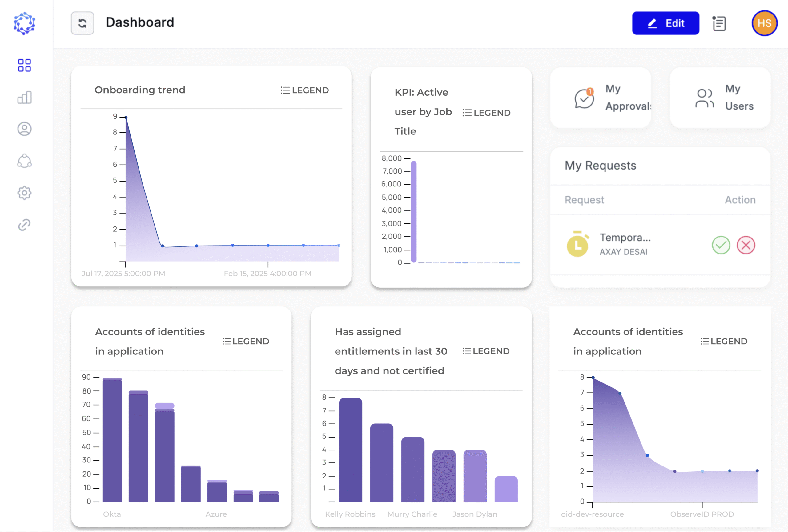Expand the Onboarding trend LEGEND
788x532 pixels.
[304, 90]
